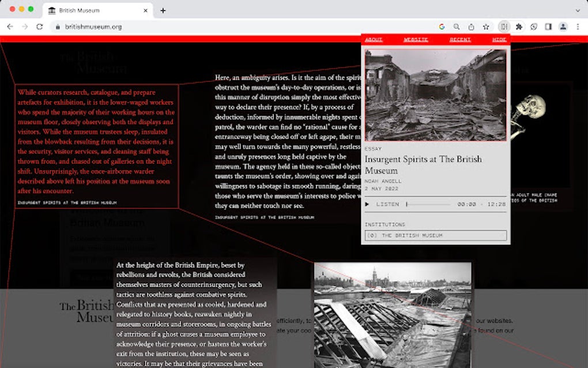Image resolution: width=588 pixels, height=368 pixels.
Task: Select the WEBSITE tab
Action: (416, 39)
